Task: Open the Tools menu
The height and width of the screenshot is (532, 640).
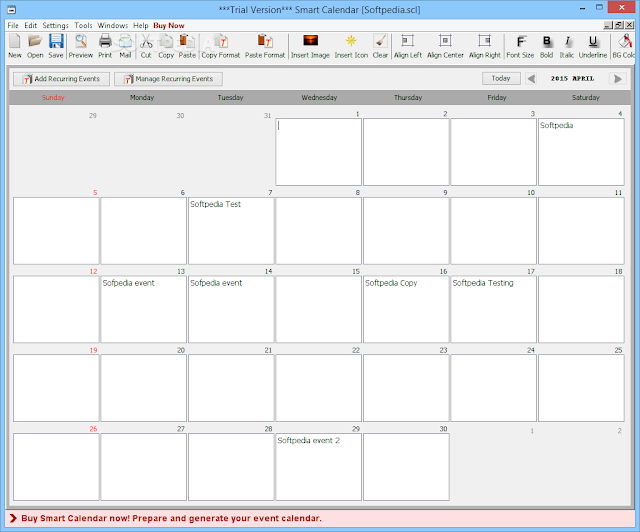Action: tap(83, 25)
